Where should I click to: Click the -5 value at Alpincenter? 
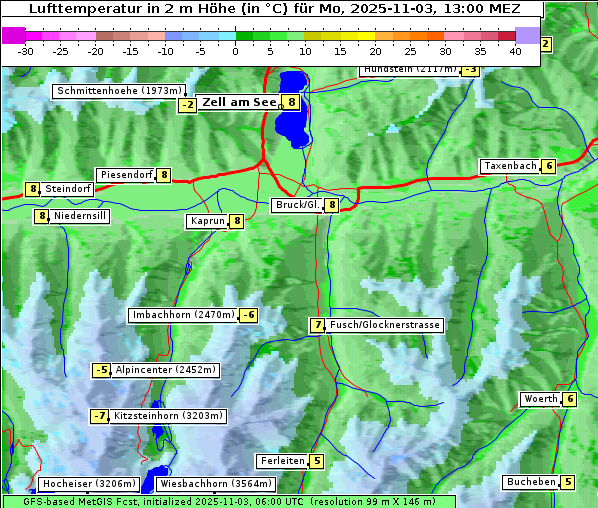tap(101, 370)
